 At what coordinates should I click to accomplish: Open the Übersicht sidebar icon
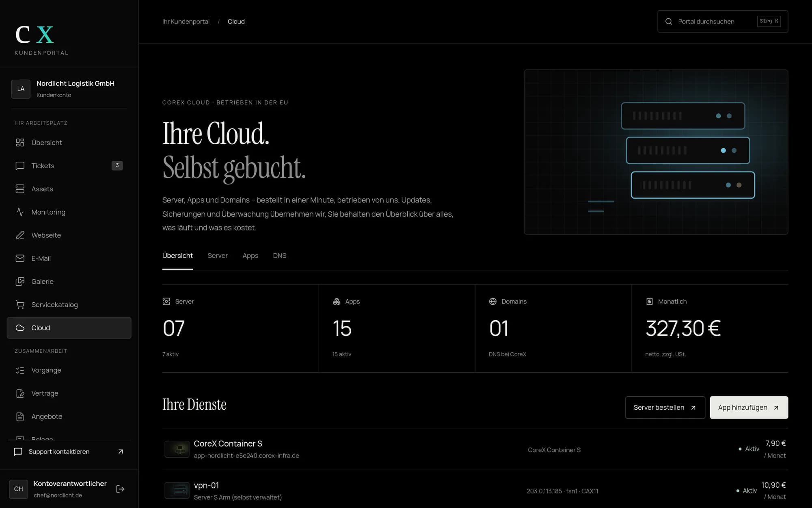click(x=20, y=143)
